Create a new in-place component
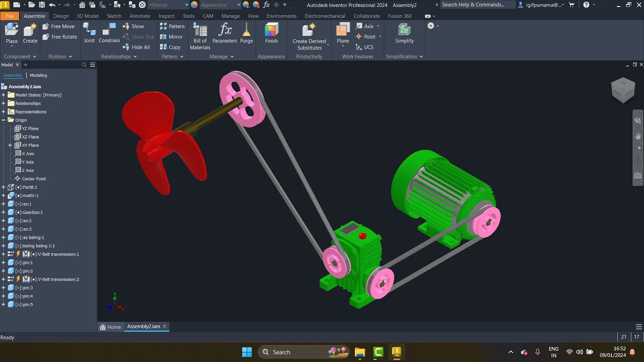This screenshot has width=644, height=362. [30, 33]
